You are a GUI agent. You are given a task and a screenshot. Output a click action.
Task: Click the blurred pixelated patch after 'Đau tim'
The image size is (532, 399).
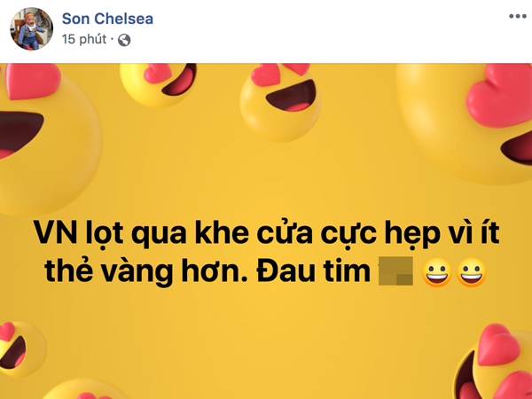[395, 271]
